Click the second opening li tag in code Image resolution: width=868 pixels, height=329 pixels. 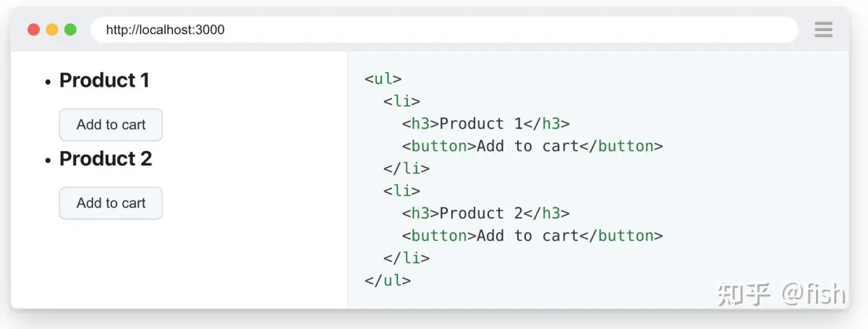pos(401,191)
